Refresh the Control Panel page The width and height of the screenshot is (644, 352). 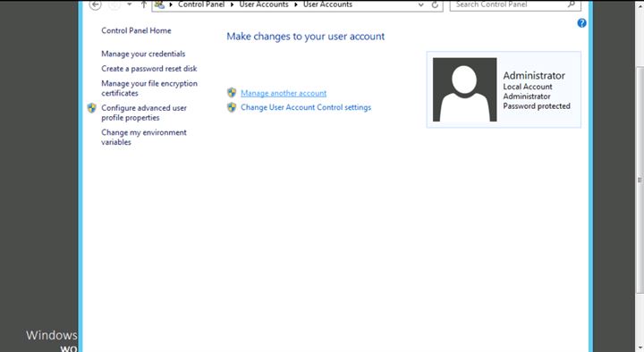pyautogui.click(x=435, y=5)
